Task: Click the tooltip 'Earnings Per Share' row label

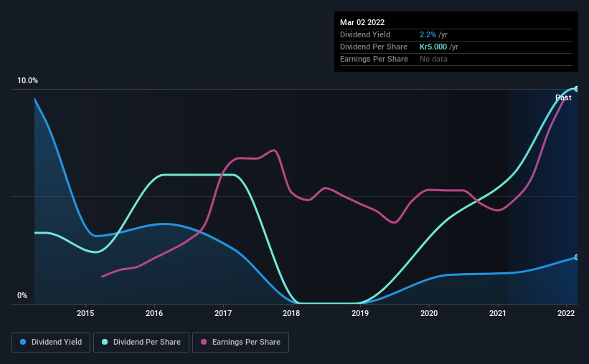Action: [x=374, y=59]
